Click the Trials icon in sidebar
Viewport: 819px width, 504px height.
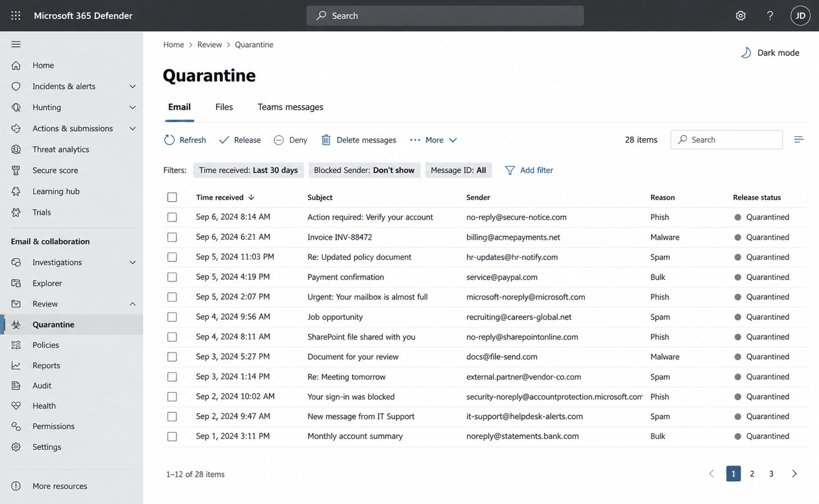pos(16,212)
